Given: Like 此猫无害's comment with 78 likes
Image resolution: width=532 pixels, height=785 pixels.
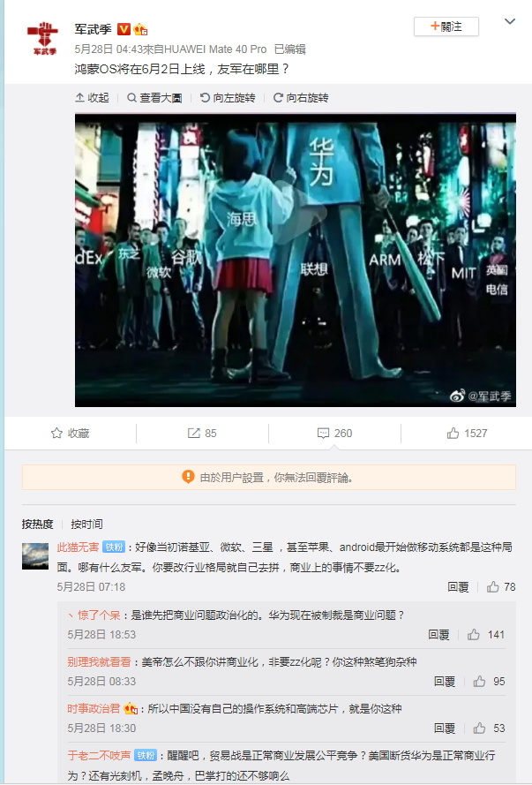Looking at the screenshot, I should [x=501, y=586].
